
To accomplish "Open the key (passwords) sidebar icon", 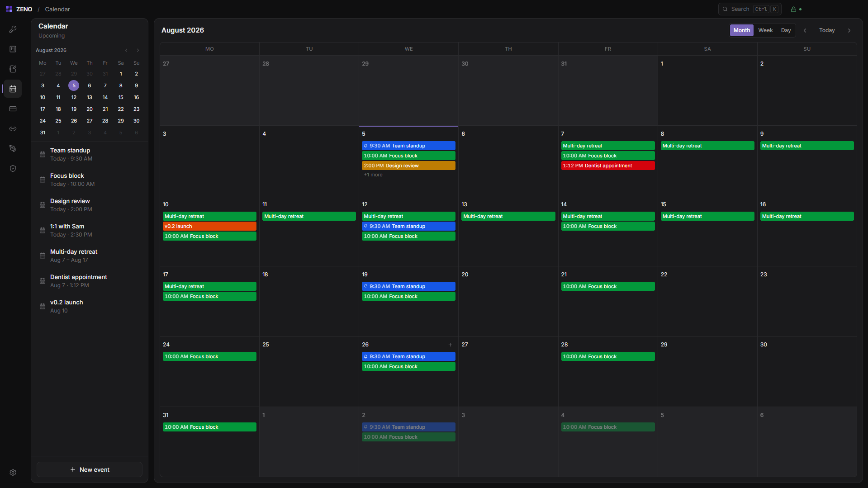I will point(13,29).
